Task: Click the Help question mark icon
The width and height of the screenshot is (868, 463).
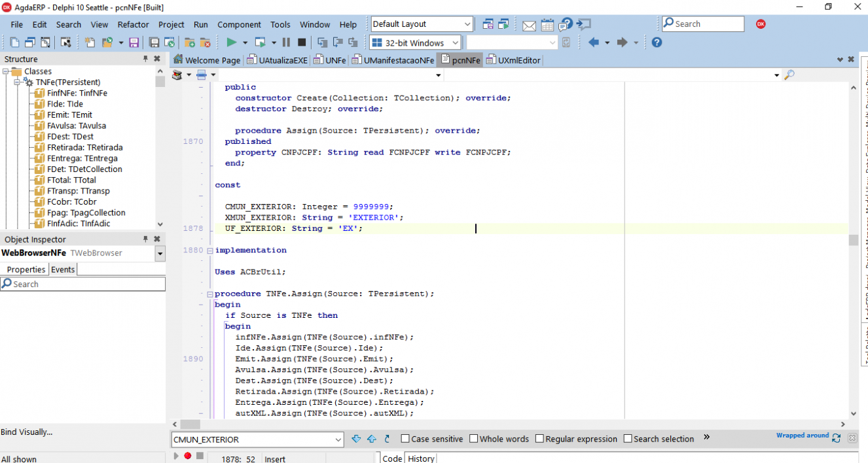Action: pyautogui.click(x=657, y=43)
